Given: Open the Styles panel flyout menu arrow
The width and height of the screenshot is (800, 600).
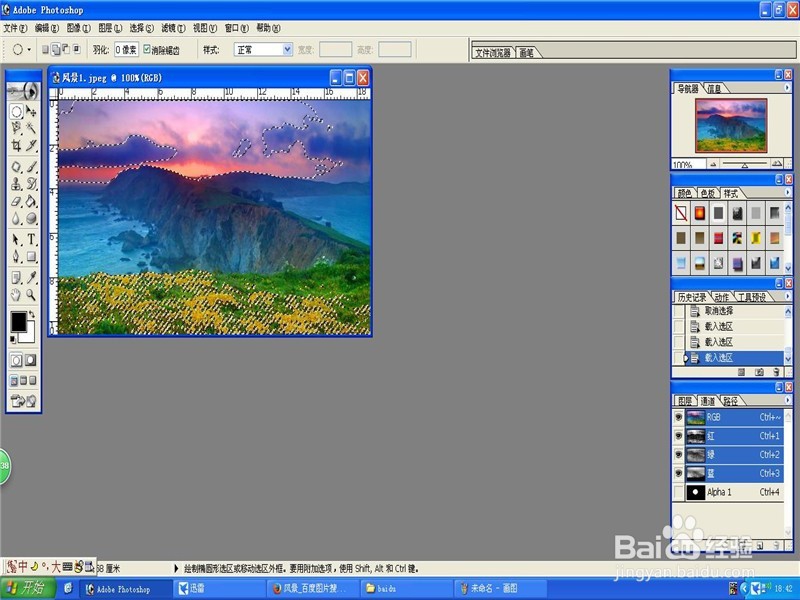Looking at the screenshot, I should (787, 192).
